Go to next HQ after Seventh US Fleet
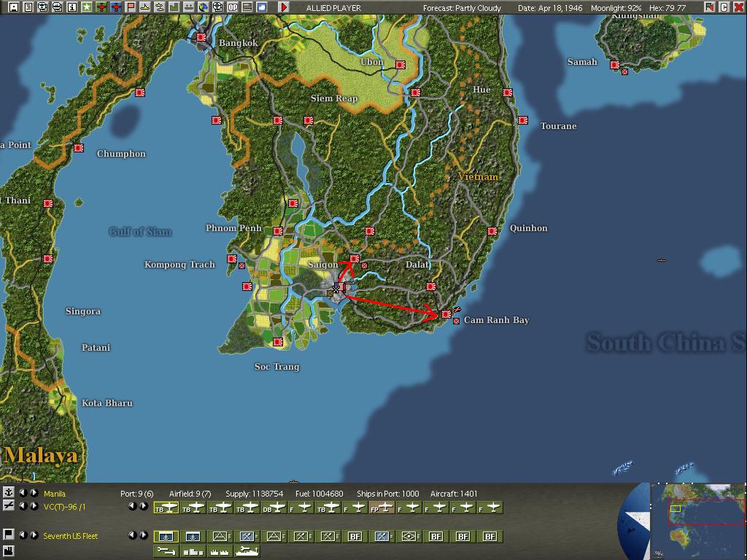 tap(34, 534)
